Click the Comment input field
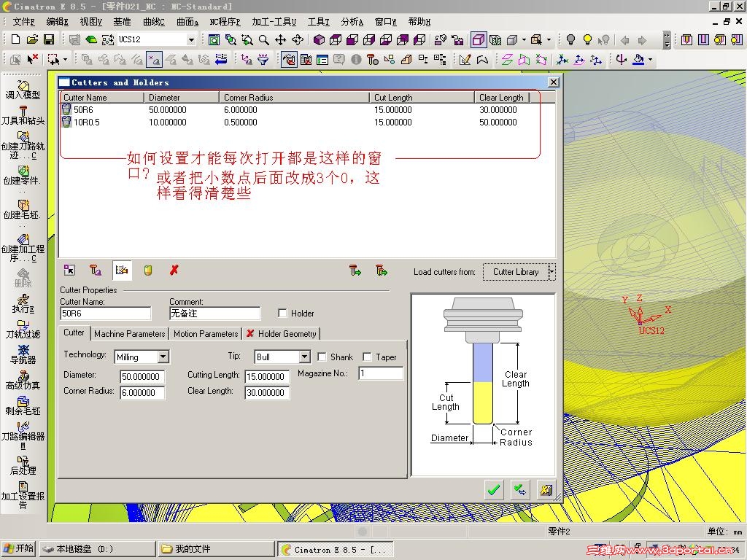Viewport: 747px width, 560px height. click(x=215, y=314)
